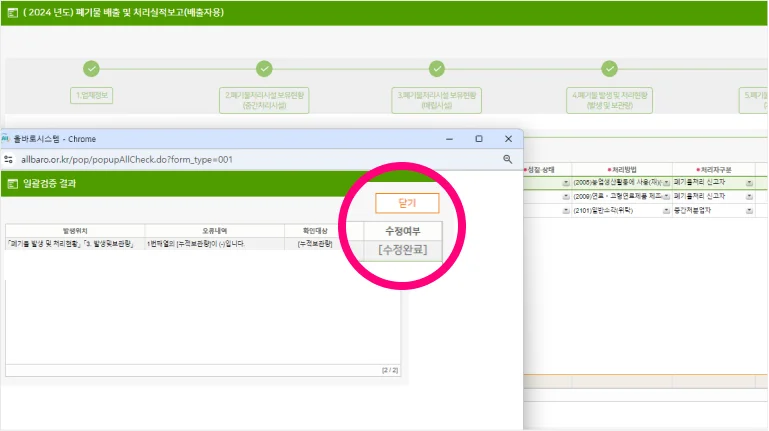Open dropdown for 폐기물처리 신고자 in first row

click(749, 183)
